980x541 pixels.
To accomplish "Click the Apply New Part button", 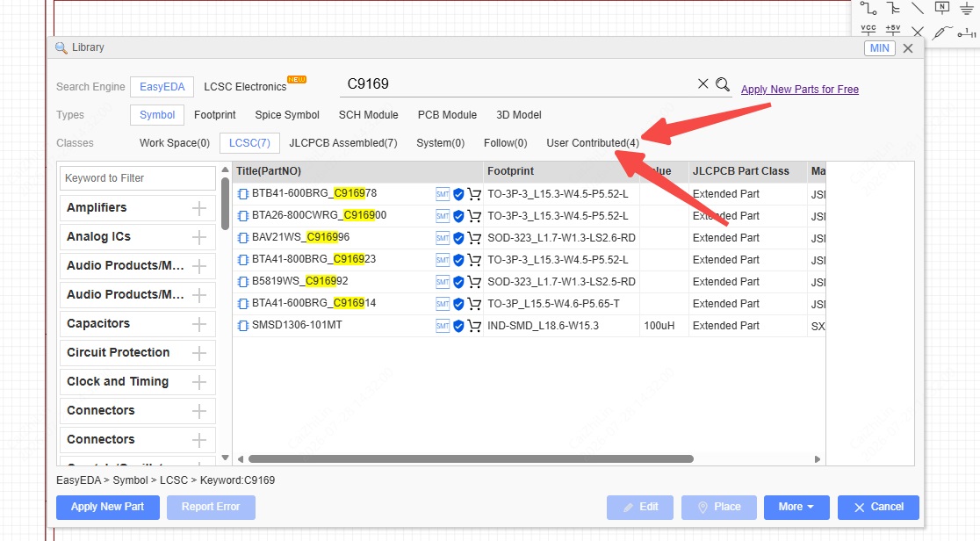I will pos(107,508).
